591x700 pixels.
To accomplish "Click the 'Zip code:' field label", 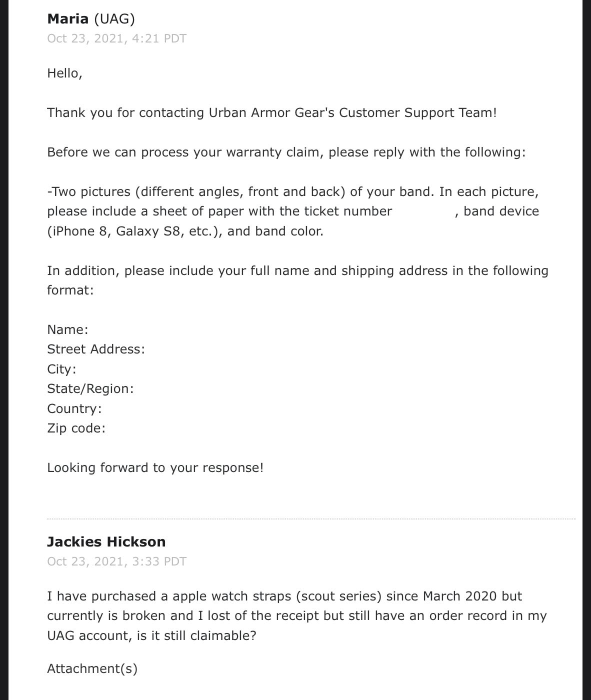I will coord(76,428).
